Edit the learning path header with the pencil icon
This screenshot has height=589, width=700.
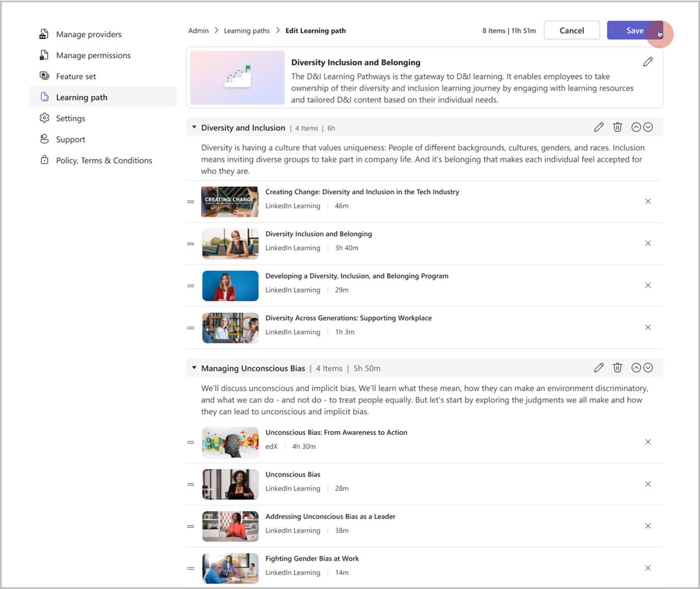click(648, 61)
